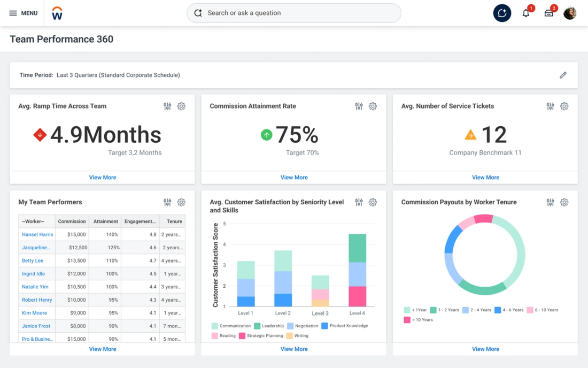Screen dimensions: 588x368
Task: Click the Target 3,2 Months text
Action: [x=135, y=152]
